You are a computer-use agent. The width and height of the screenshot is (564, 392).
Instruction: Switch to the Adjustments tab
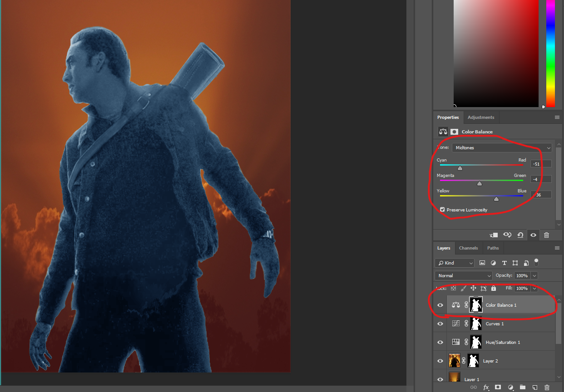tap(481, 117)
